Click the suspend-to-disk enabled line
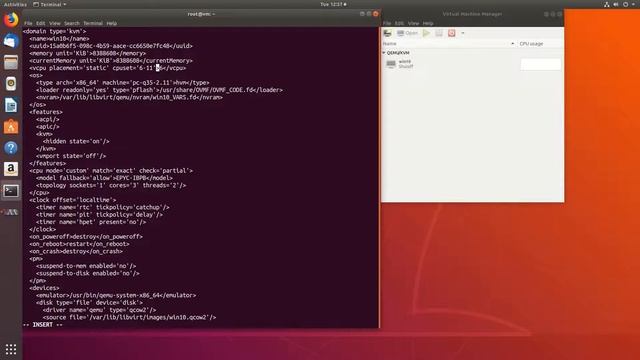Image resolution: width=640 pixels, height=360 pixels. (x=88, y=273)
